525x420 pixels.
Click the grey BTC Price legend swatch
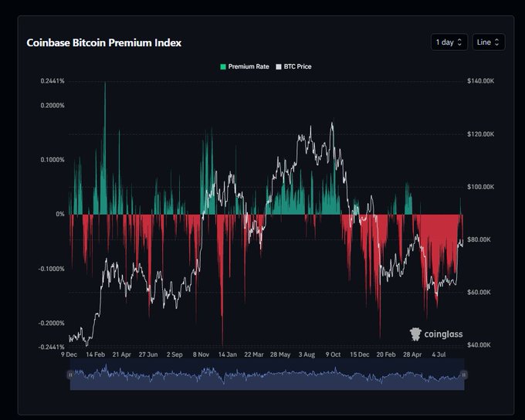[279, 66]
